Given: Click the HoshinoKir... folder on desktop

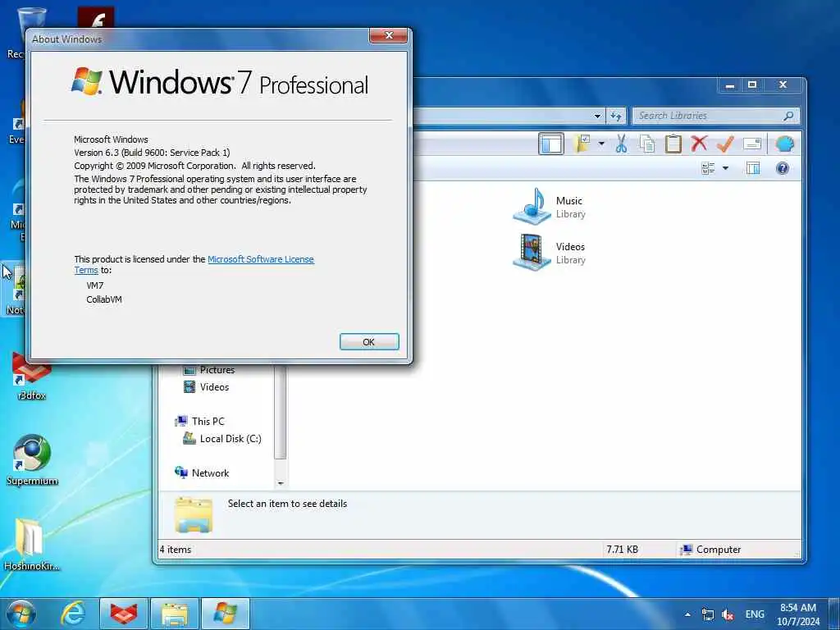Looking at the screenshot, I should point(32,545).
